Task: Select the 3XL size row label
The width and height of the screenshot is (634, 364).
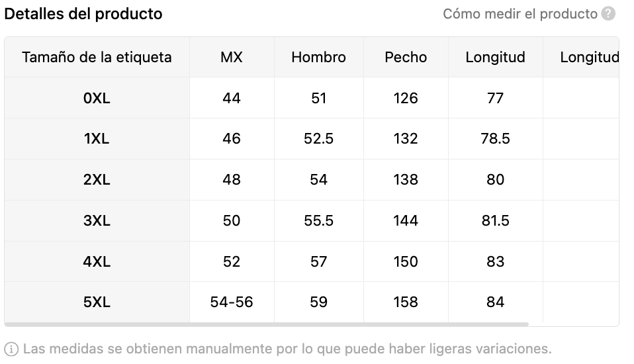Action: 97,221
